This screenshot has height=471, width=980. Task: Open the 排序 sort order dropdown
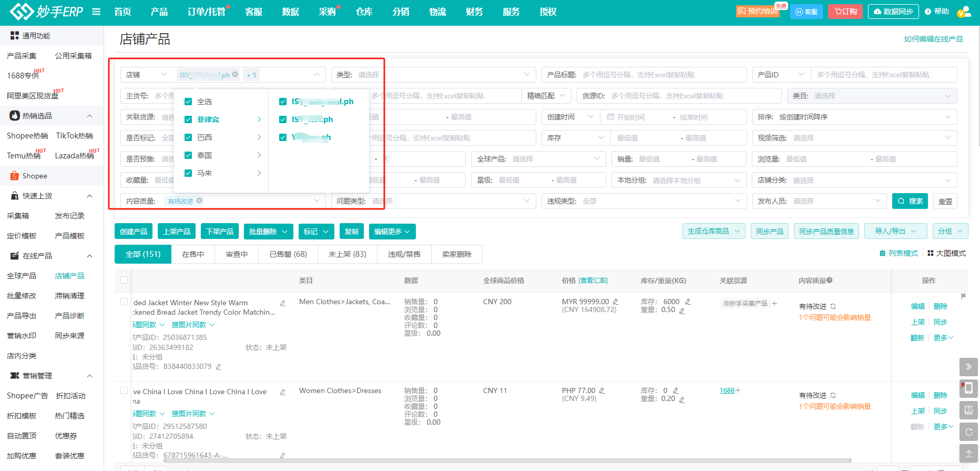pyautogui.click(x=854, y=117)
